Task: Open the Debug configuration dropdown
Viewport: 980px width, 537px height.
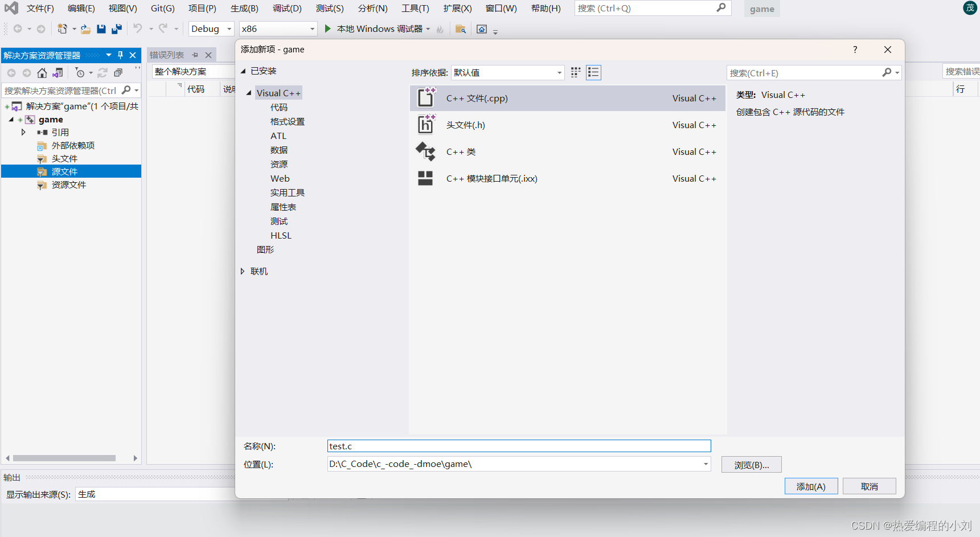Action: click(212, 28)
